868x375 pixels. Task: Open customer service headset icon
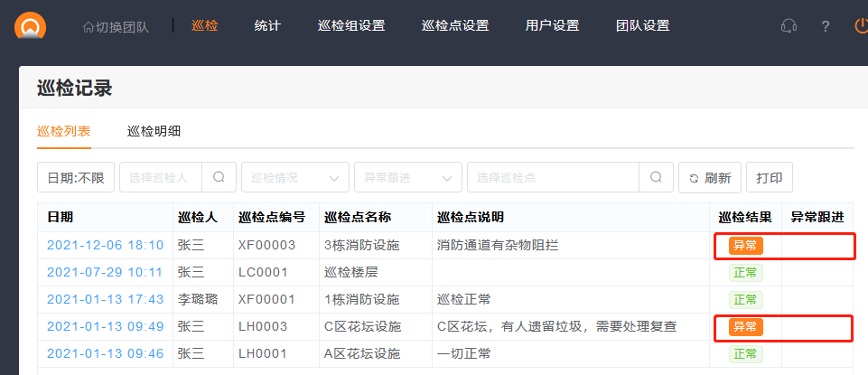tap(788, 26)
